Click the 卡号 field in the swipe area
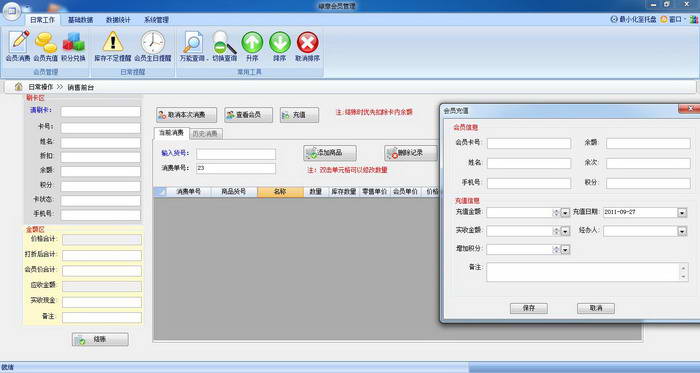 pyautogui.click(x=100, y=128)
